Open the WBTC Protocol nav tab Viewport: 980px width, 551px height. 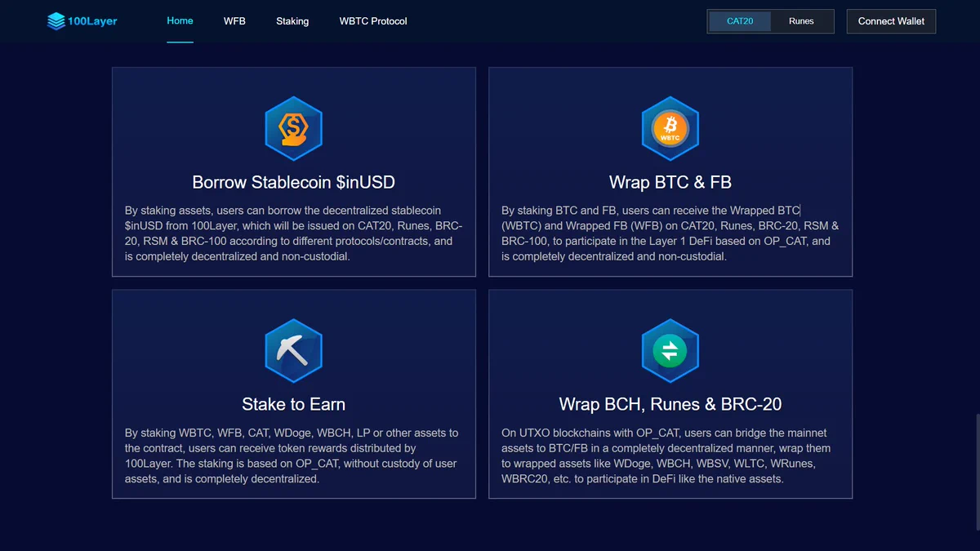click(x=373, y=21)
